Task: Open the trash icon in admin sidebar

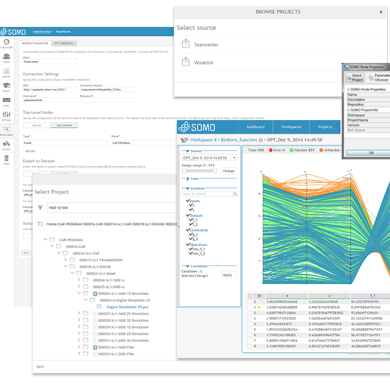Action: tap(6, 158)
